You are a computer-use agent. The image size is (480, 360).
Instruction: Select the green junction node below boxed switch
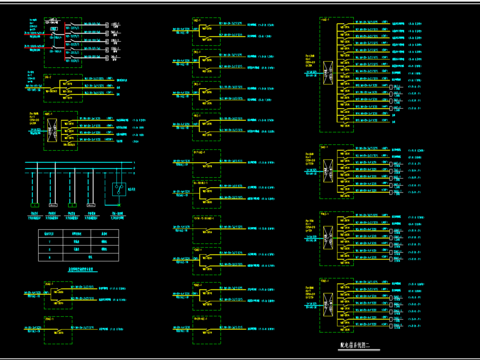pos(119,205)
